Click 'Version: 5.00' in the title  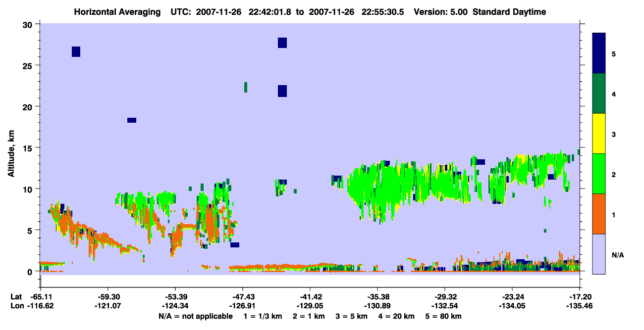[441, 12]
